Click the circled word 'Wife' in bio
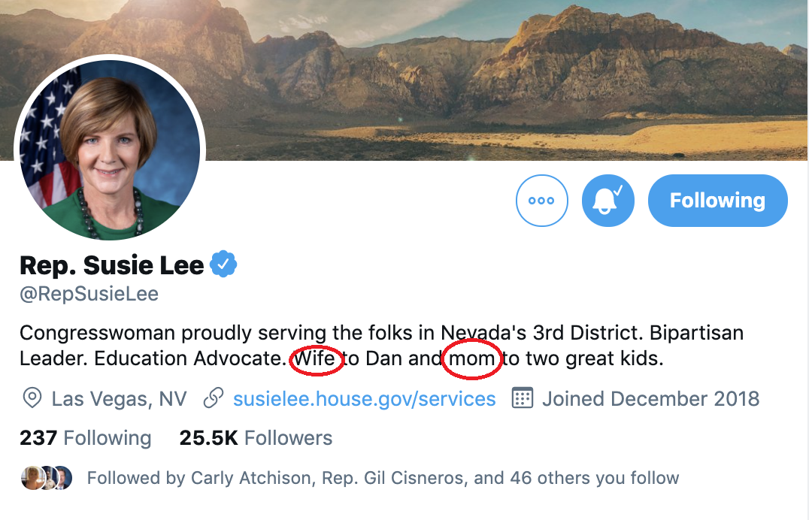The width and height of the screenshot is (812, 520). point(316,358)
